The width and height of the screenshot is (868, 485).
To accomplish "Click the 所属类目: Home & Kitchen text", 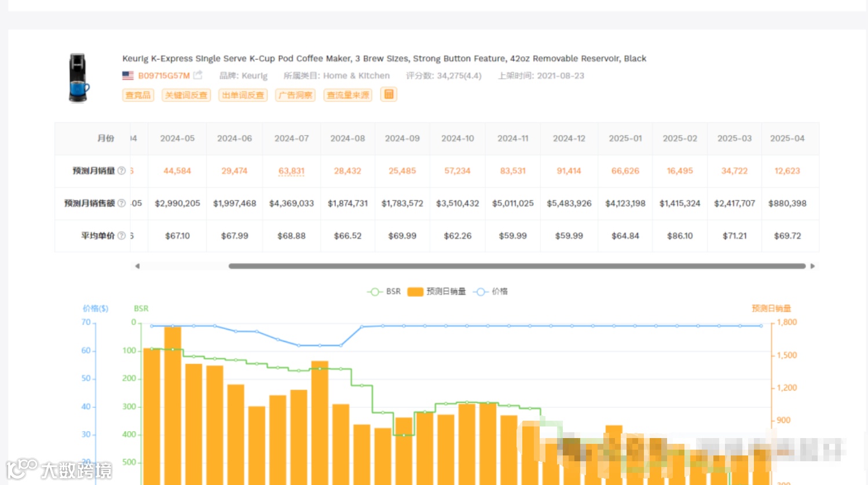I will (336, 76).
